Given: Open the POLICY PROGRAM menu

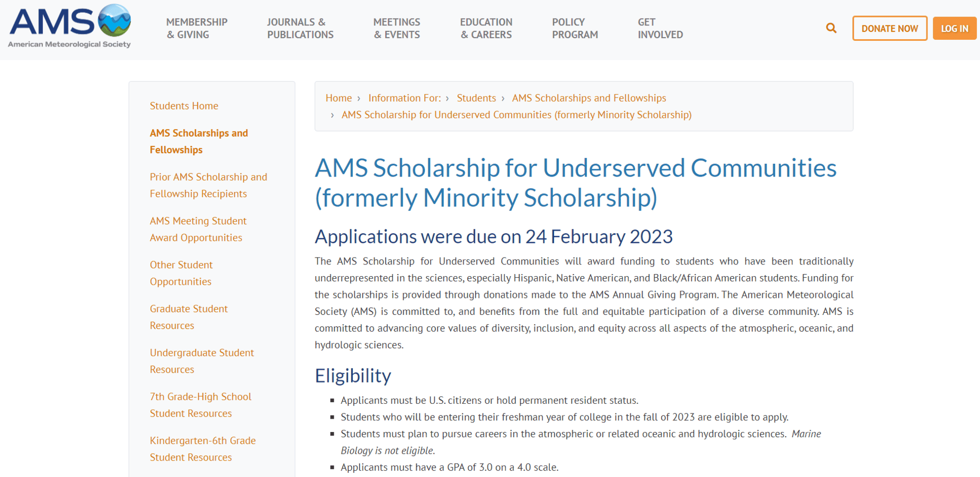Looking at the screenshot, I should tap(574, 28).
